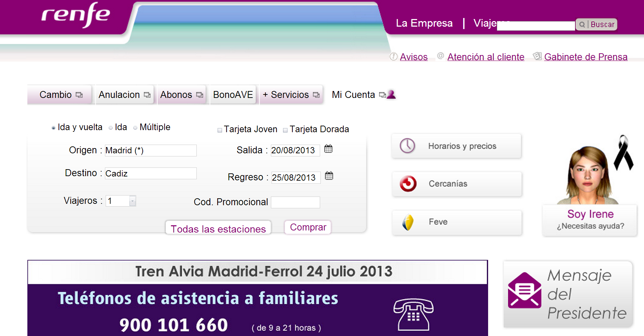Open the Regreso date calendar icon
Image resolution: width=644 pixels, height=336 pixels.
(x=329, y=176)
